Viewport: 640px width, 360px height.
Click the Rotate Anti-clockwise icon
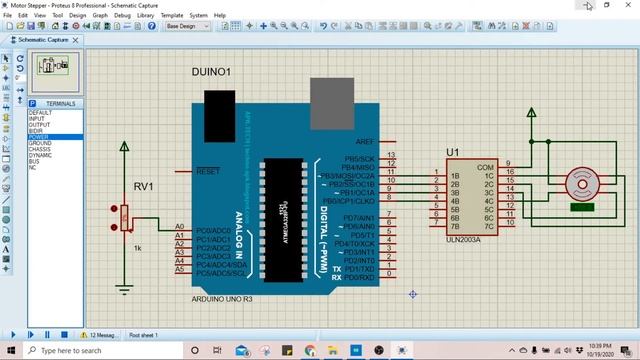20,68
